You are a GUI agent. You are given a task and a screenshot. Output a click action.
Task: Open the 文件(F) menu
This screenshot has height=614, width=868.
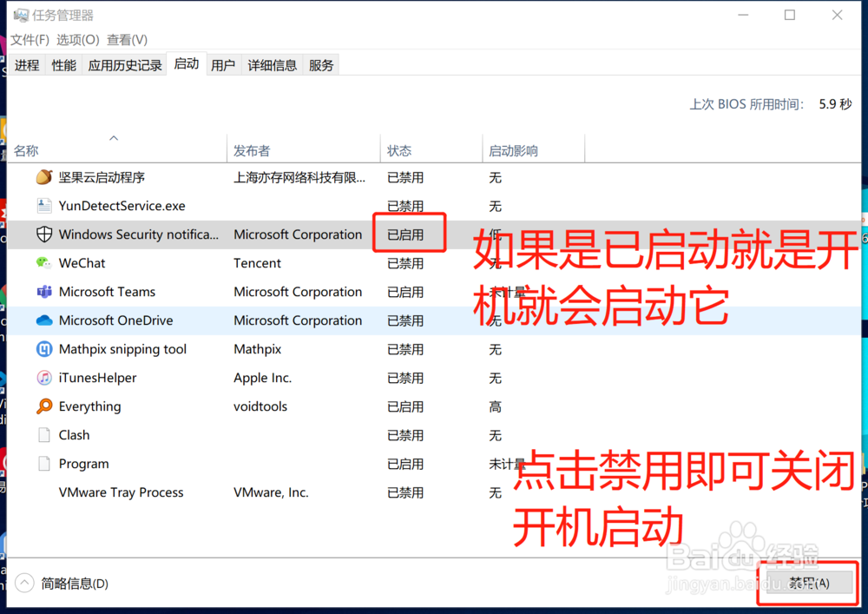coord(30,40)
